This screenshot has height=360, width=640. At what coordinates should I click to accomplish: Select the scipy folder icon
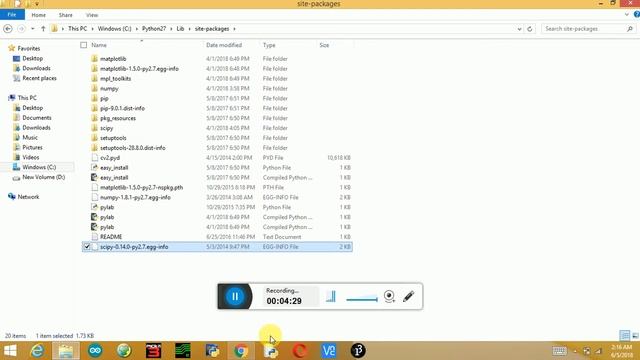pyautogui.click(x=95, y=128)
